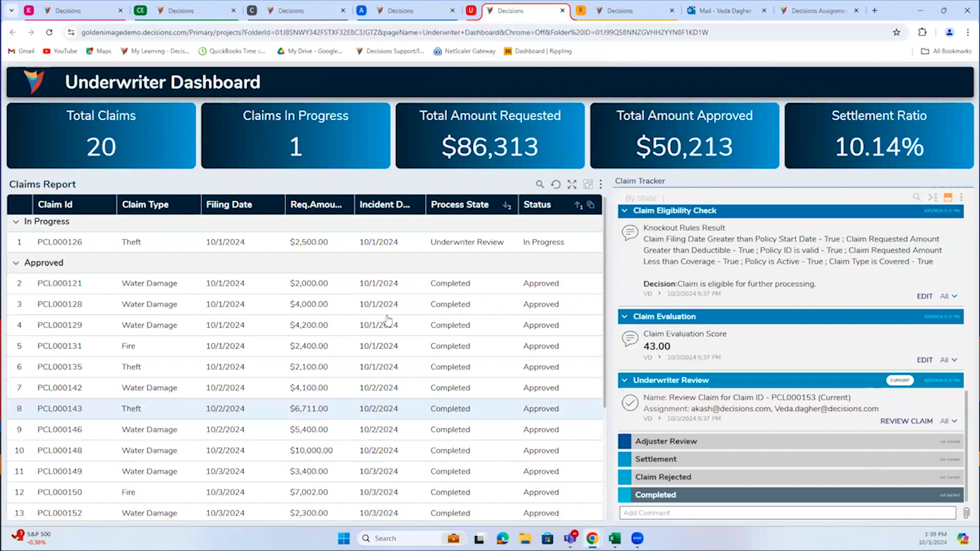
Task: Reload the browser page
Action: coord(49,32)
